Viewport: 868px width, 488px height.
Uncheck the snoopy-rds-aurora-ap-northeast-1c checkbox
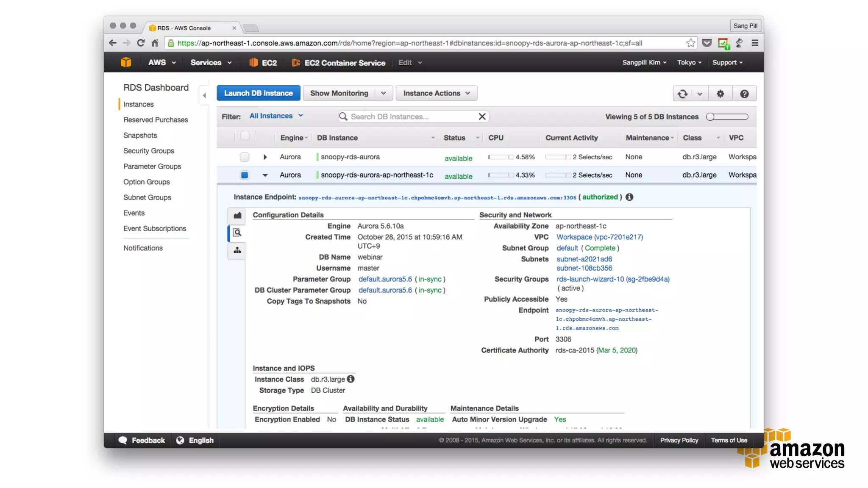coord(245,175)
